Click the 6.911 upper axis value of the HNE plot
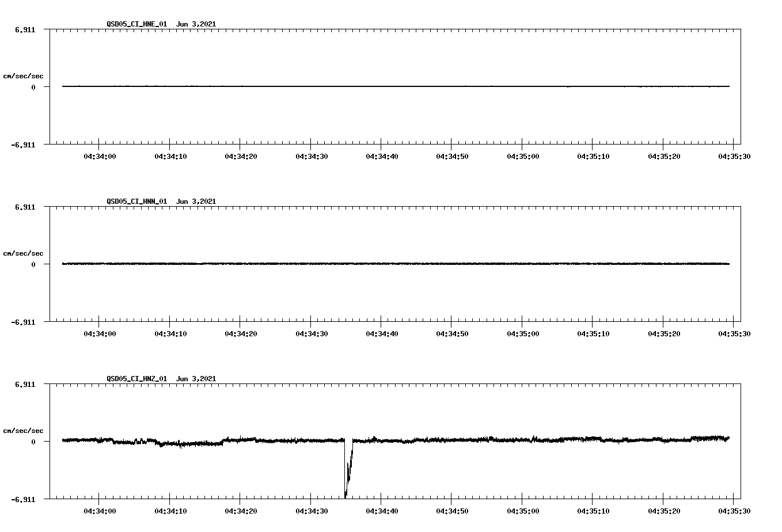 pyautogui.click(x=25, y=29)
